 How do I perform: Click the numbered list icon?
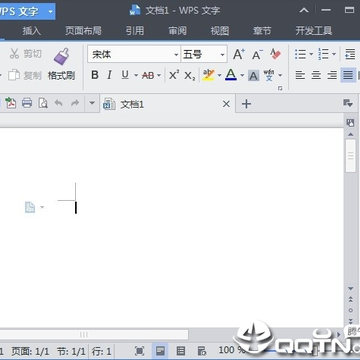coord(323,54)
